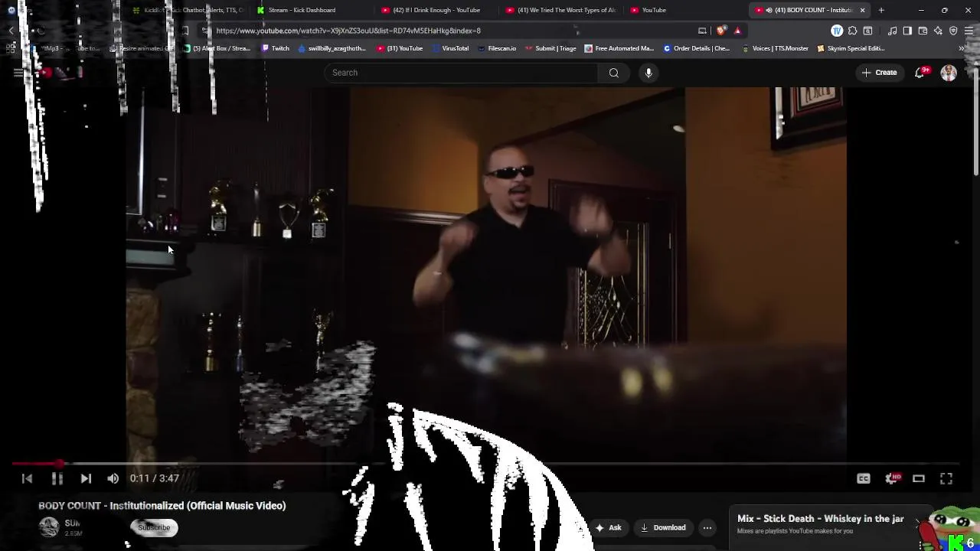Open the Submit | Triage bookmark
This screenshot has width=980, height=551.
point(550,48)
